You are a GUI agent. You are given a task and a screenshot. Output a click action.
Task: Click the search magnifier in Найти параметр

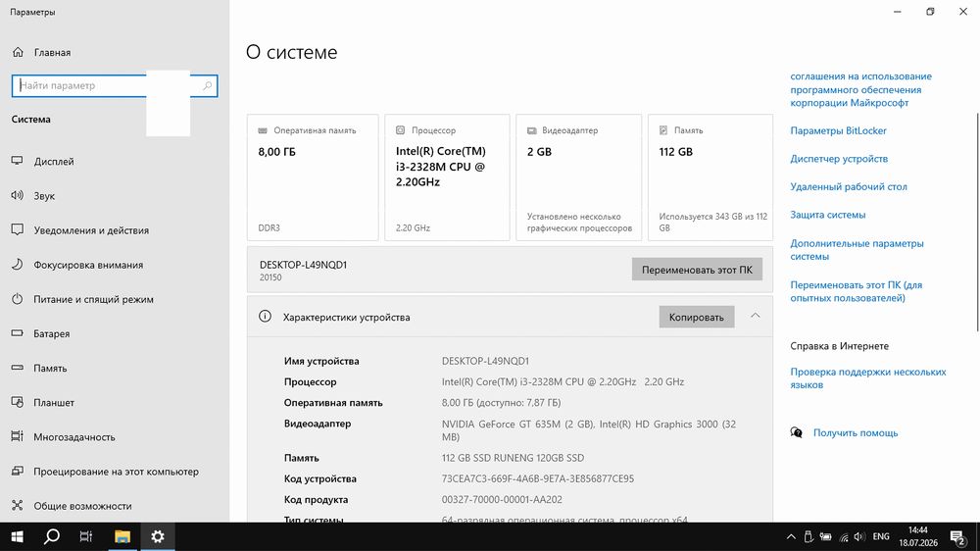pyautogui.click(x=207, y=85)
